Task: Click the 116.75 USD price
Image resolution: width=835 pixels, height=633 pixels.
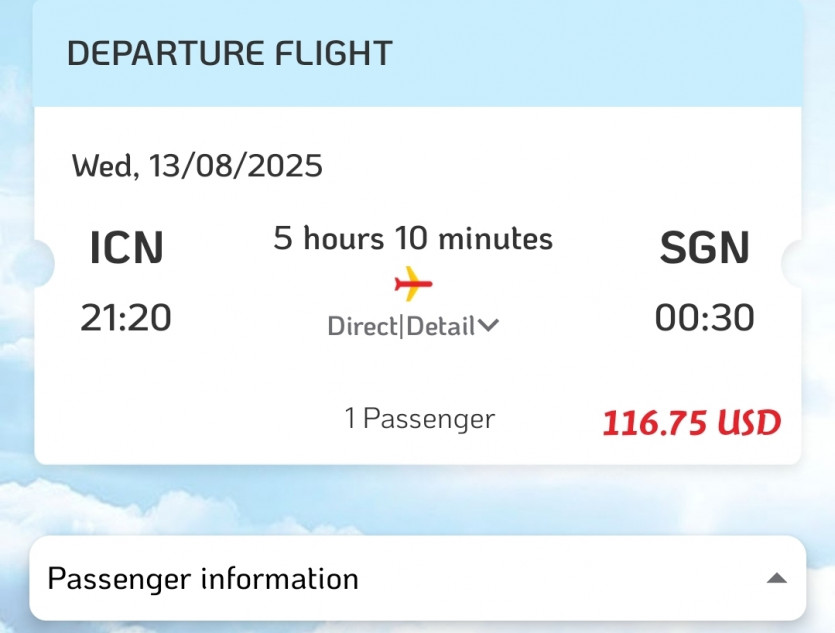Action: coord(690,423)
